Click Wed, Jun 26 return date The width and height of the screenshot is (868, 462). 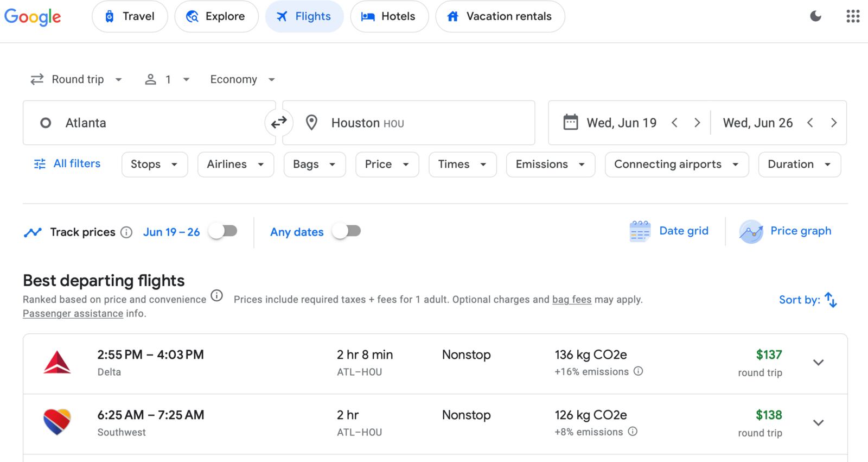758,123
